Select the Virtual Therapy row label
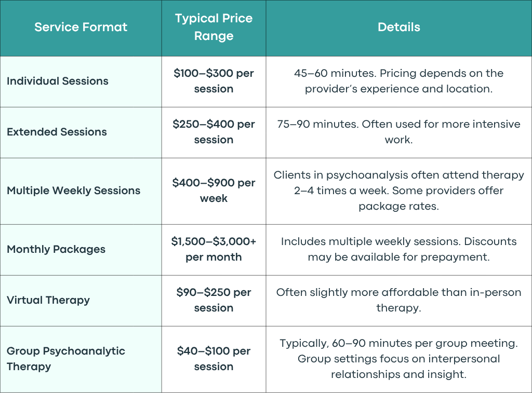This screenshot has width=532, height=393. 48,300
